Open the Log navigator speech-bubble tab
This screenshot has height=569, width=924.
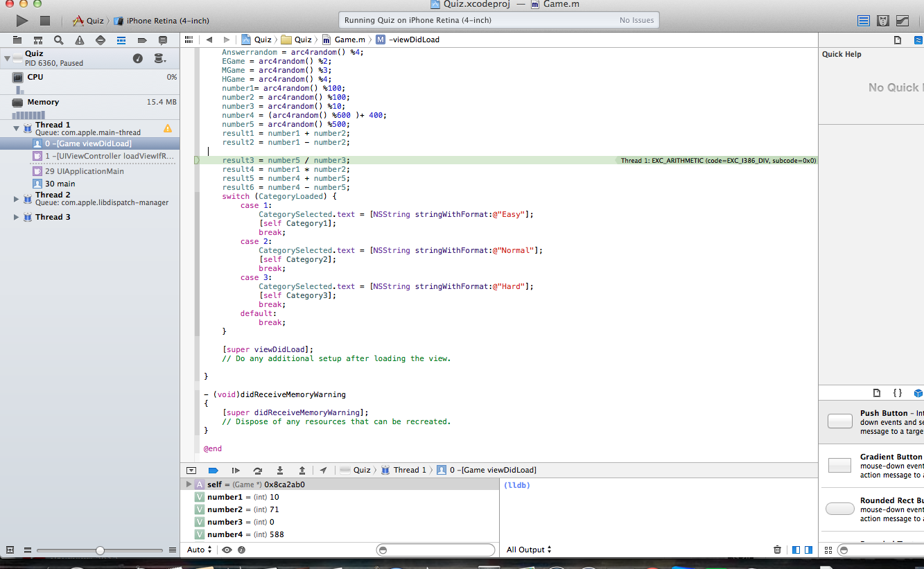coord(163,40)
